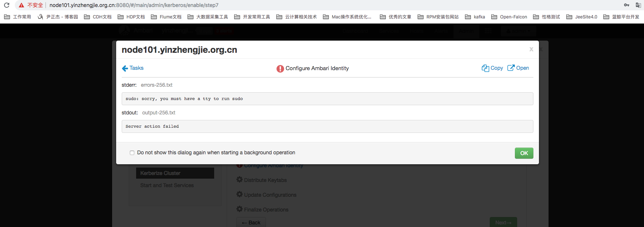This screenshot has height=227, width=644.
Task: Open the 优秀的文章 bookmark folder
Action: coord(395,17)
